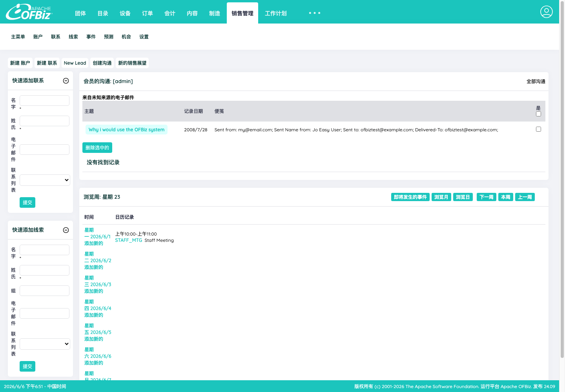Screen dimensions: 565x392
Task: Open 联系列表 dropdown in quick add contact
Action: click(45, 180)
